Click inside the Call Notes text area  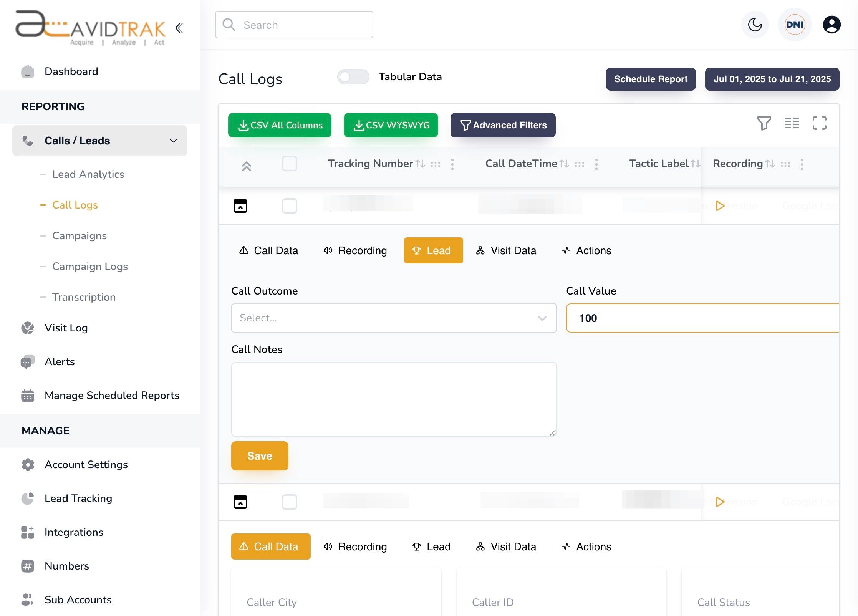[x=393, y=399]
